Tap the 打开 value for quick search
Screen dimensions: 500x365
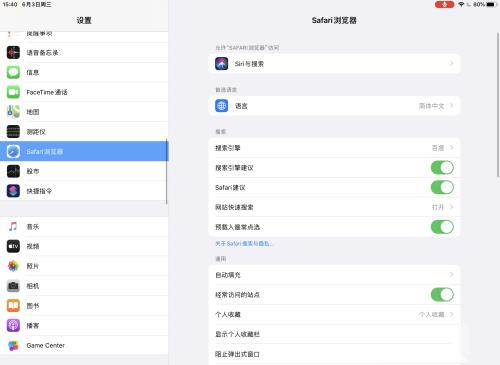click(438, 207)
